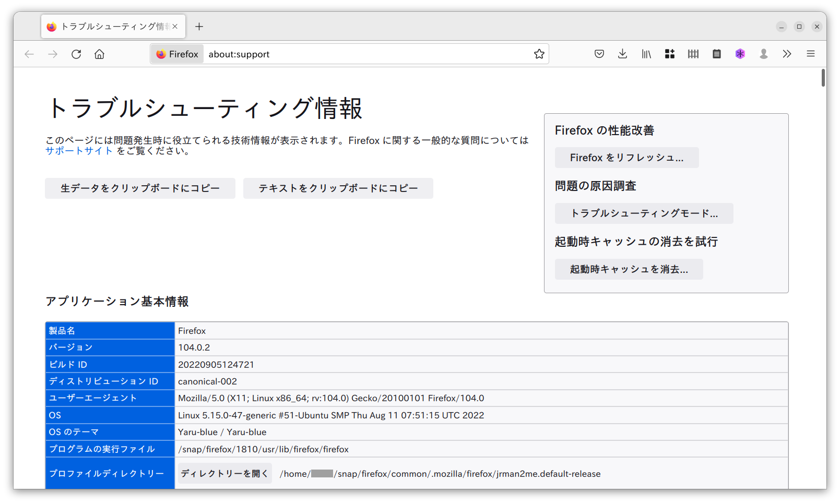Click the purple hexagon extension icon
Viewport: 840px width, 504px height.
click(x=740, y=54)
